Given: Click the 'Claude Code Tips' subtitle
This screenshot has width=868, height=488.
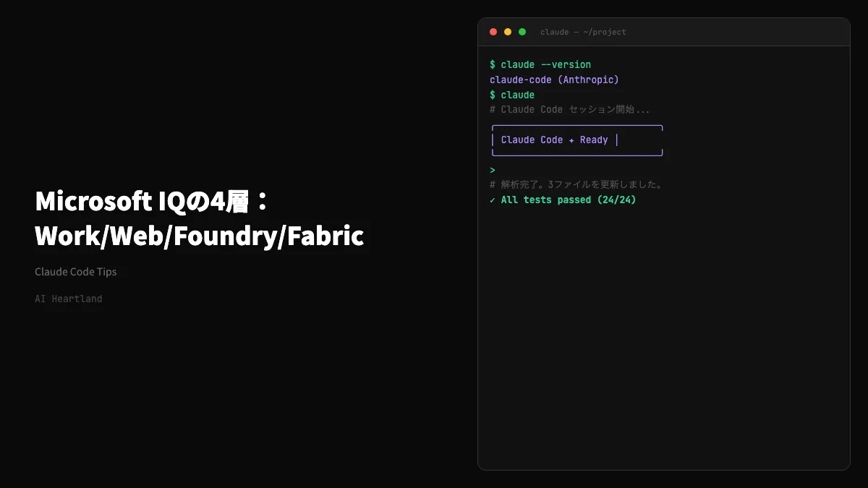Looking at the screenshot, I should (76, 272).
